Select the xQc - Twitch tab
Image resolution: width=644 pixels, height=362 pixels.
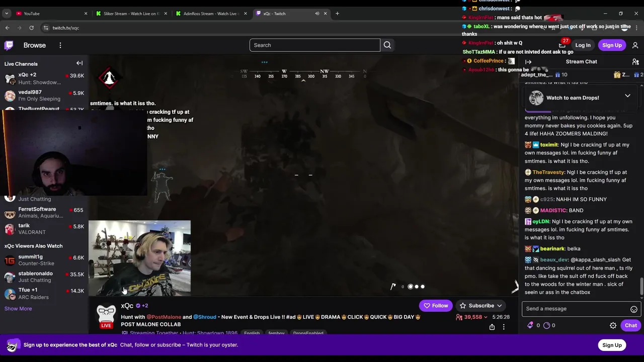click(x=291, y=14)
